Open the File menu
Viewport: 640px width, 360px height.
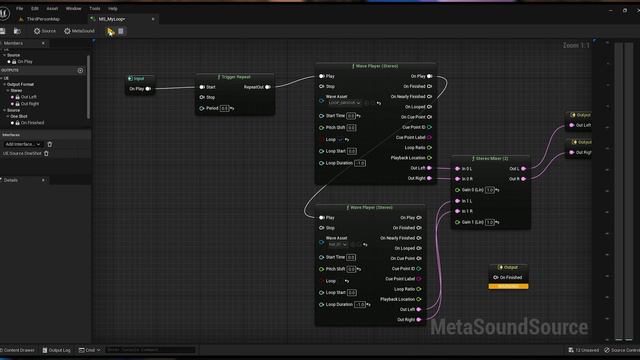pos(20,9)
